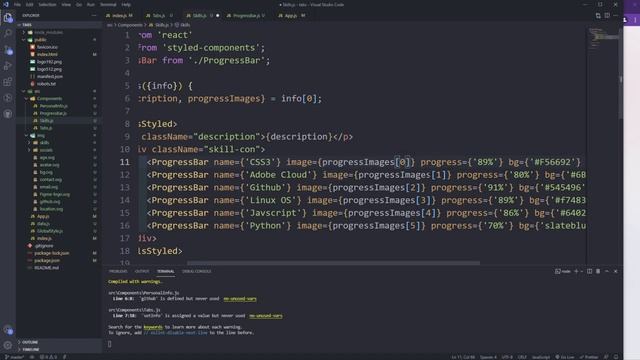Open second no-unused-vars link in terminal

pos(266,316)
